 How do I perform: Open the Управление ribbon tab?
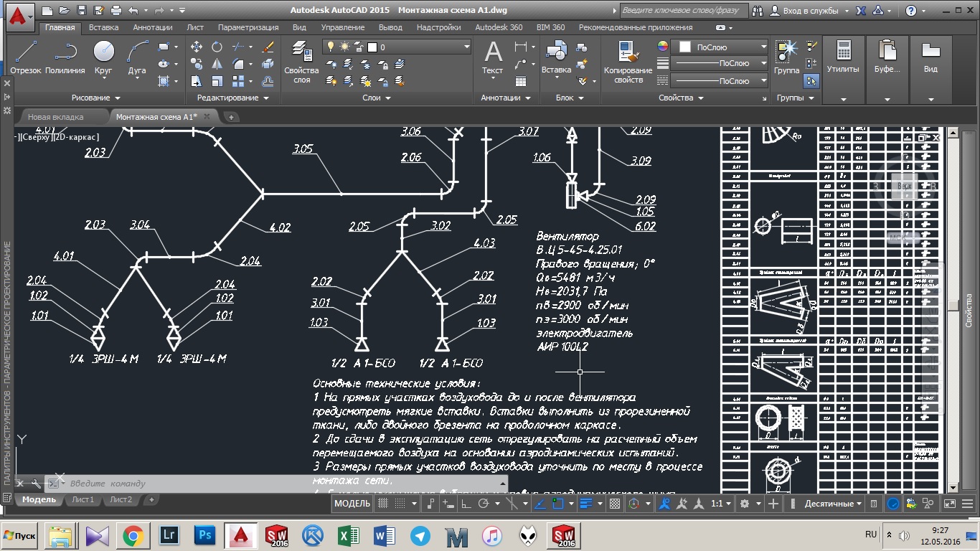coord(343,27)
